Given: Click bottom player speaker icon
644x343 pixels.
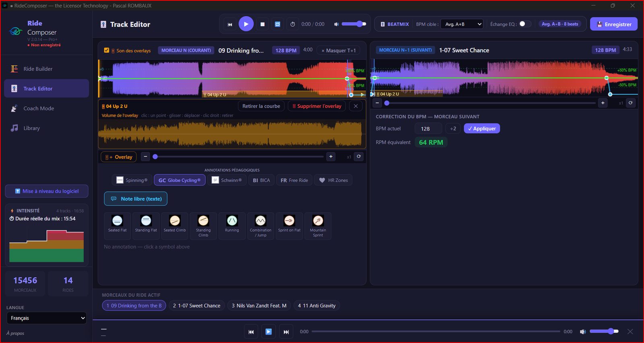Looking at the screenshot, I should (x=582, y=332).
